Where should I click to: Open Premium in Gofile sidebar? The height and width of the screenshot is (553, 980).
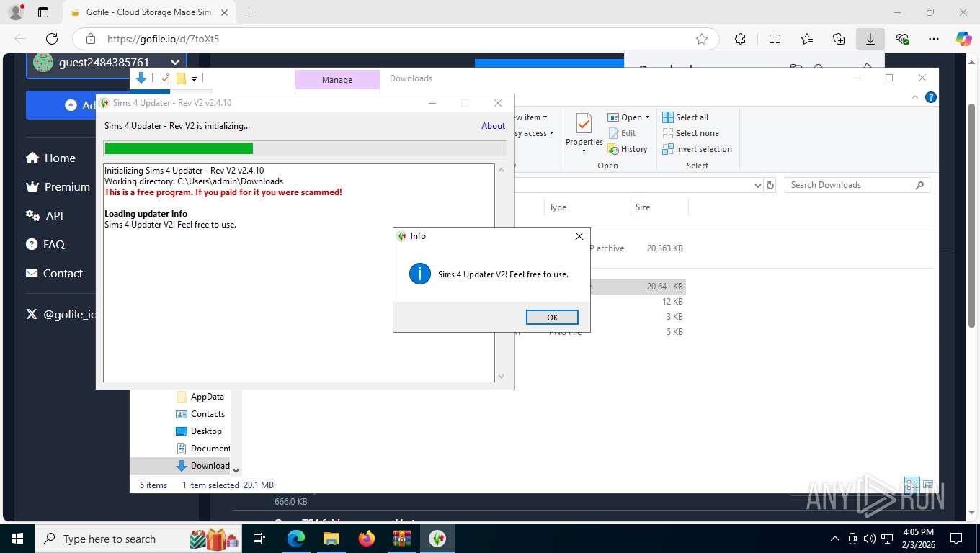coord(58,187)
